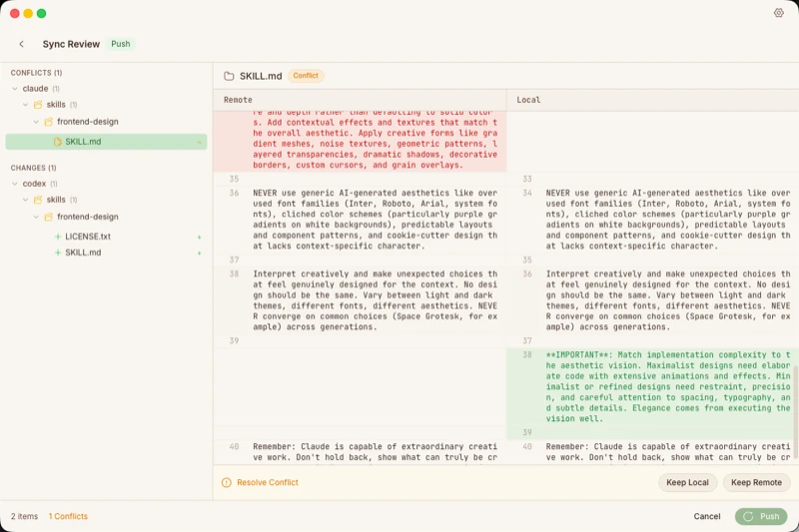Viewport: 799px width, 532px height.
Task: Open settings via the gear icon
Action: 778,13
